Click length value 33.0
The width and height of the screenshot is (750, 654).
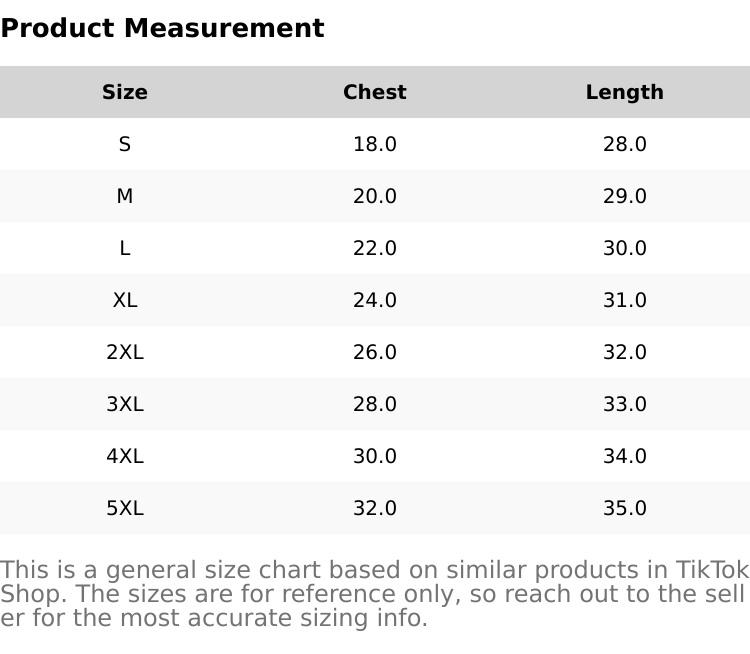(625, 404)
